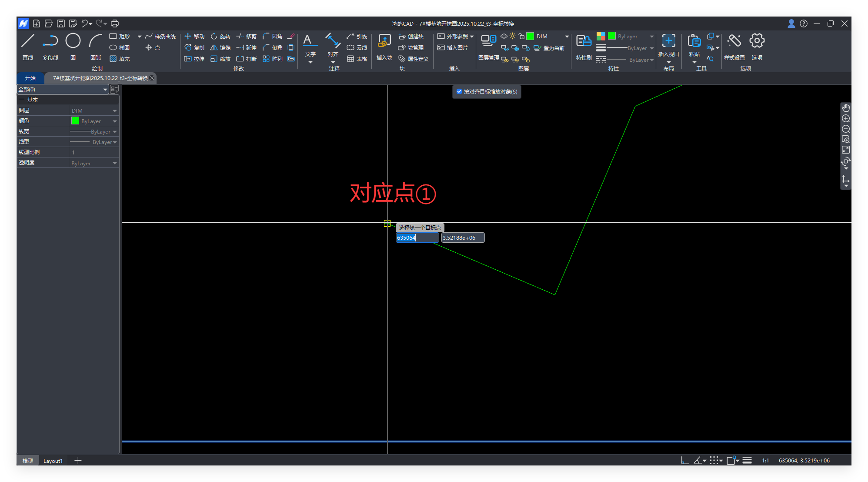Select the Polyline (多段线) tool

point(50,41)
